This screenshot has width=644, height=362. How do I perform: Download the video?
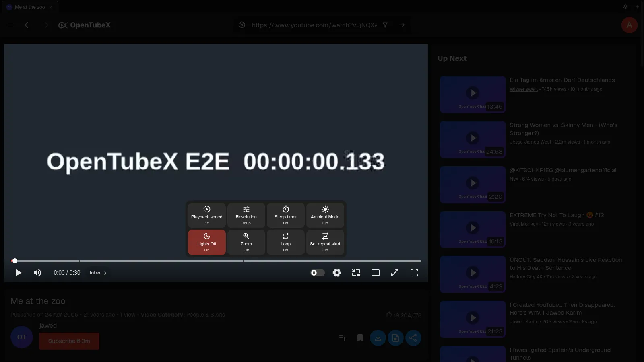[x=378, y=338]
